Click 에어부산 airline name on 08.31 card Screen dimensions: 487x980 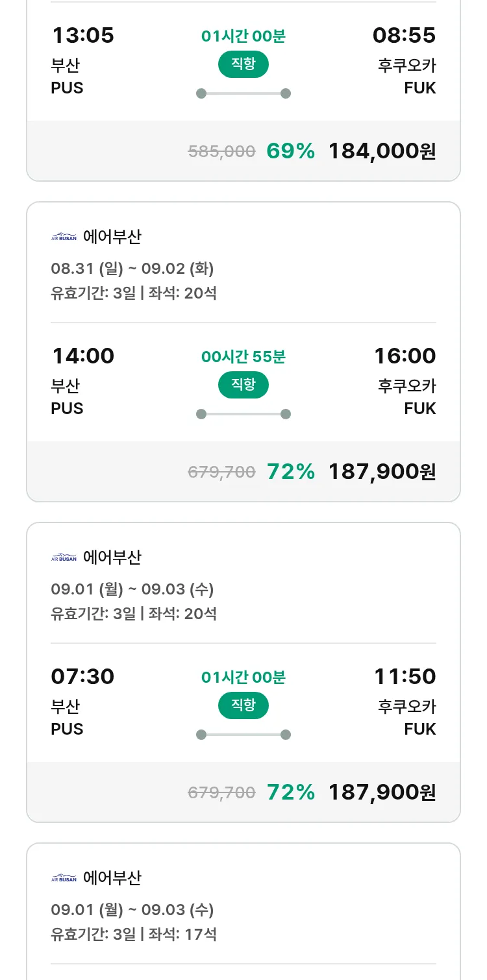pos(112,237)
